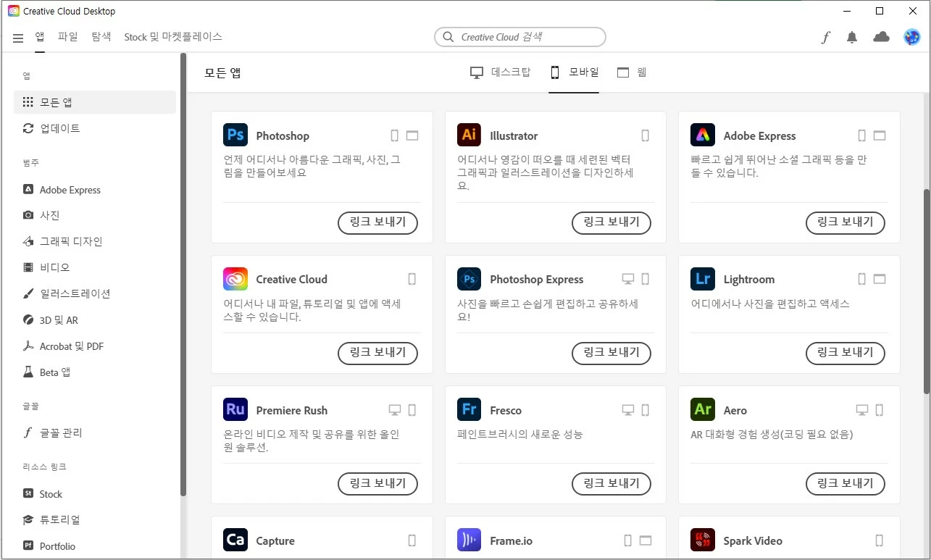Open cloud sync status icon
Screen dimensions: 931x560
tap(882, 37)
